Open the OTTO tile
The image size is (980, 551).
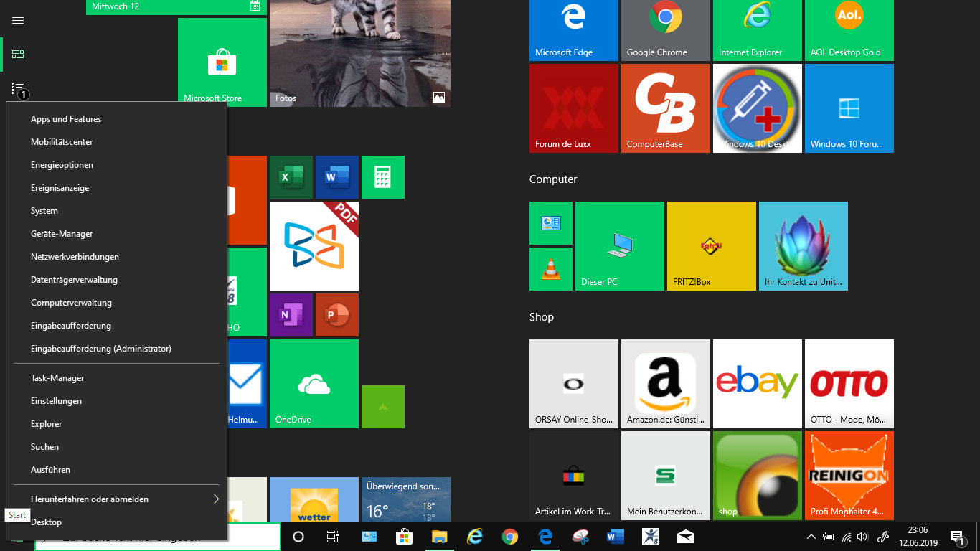[849, 384]
